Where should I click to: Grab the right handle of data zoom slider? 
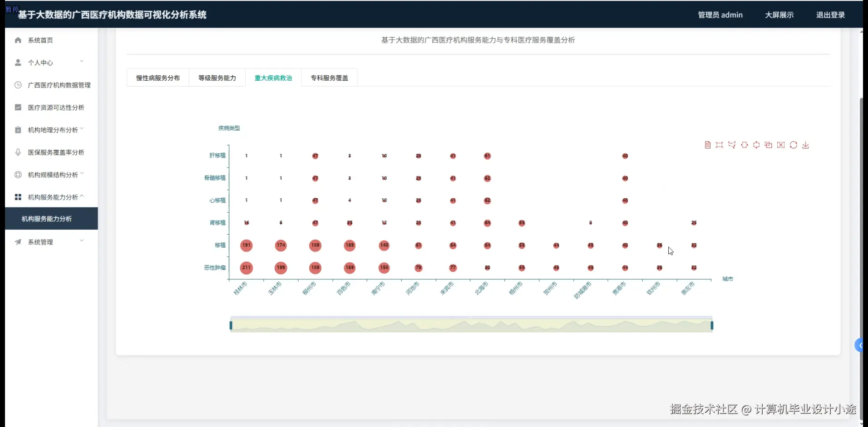pos(712,325)
